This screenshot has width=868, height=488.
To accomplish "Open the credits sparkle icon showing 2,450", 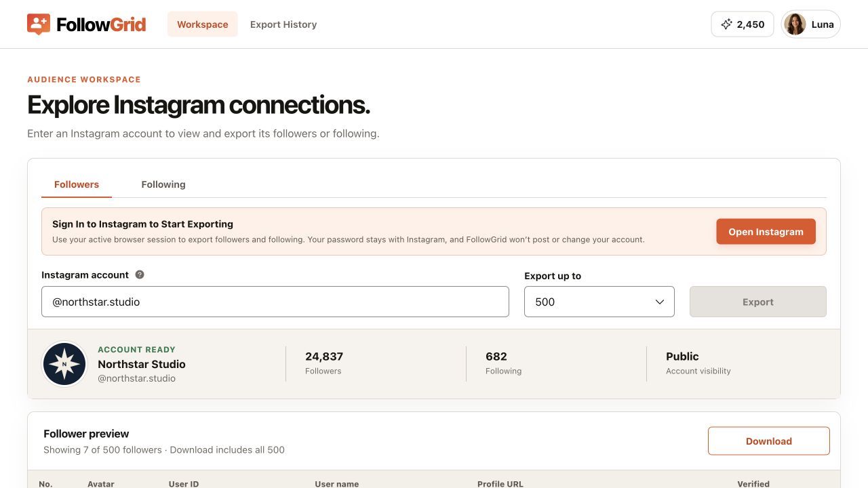I will tap(726, 24).
